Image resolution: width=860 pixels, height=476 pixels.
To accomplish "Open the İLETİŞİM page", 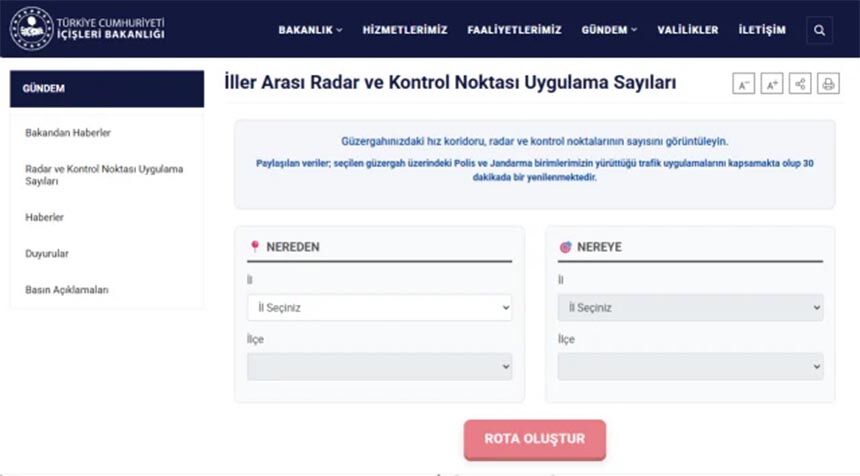I will (762, 30).
